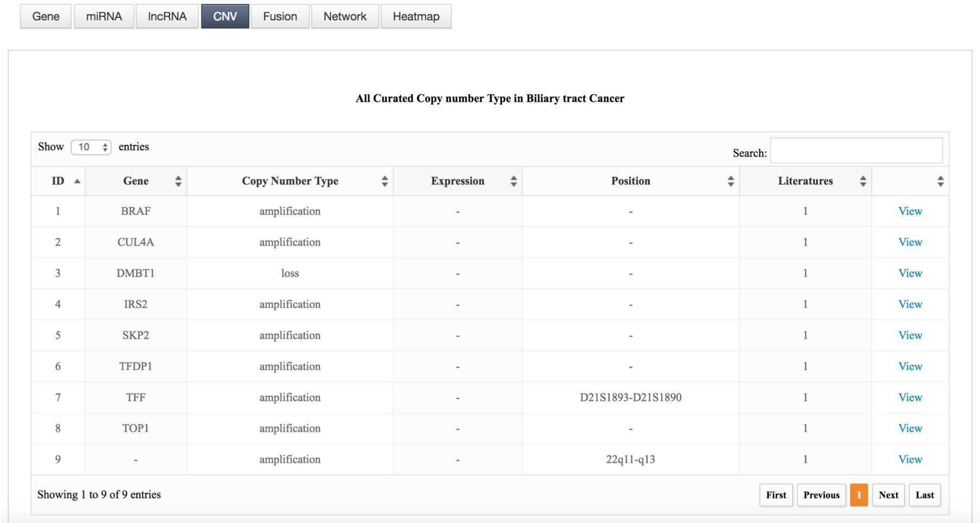Open the Show entries dropdown
980x523 pixels.
[x=91, y=147]
